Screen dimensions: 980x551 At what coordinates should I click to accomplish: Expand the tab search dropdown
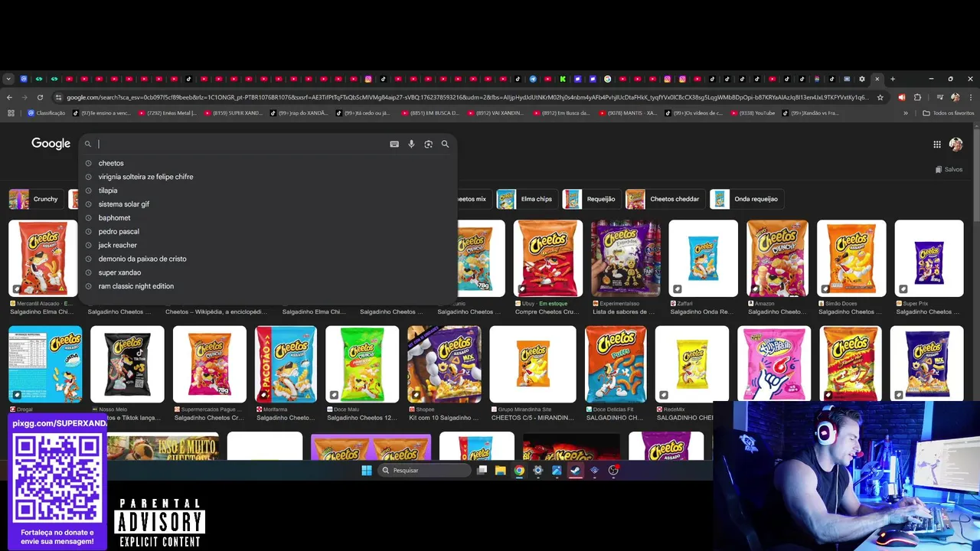[x=8, y=79]
